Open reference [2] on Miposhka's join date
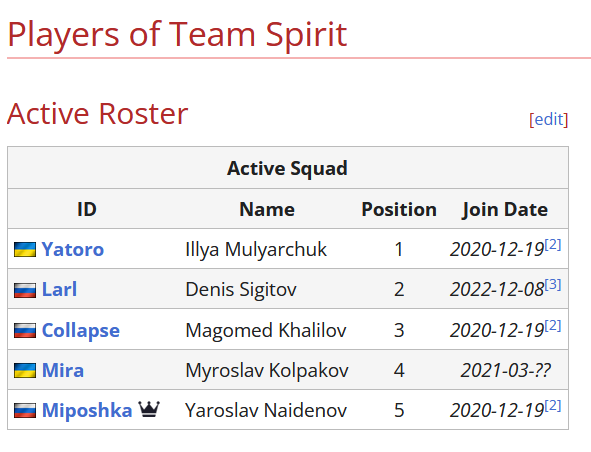 (553, 405)
